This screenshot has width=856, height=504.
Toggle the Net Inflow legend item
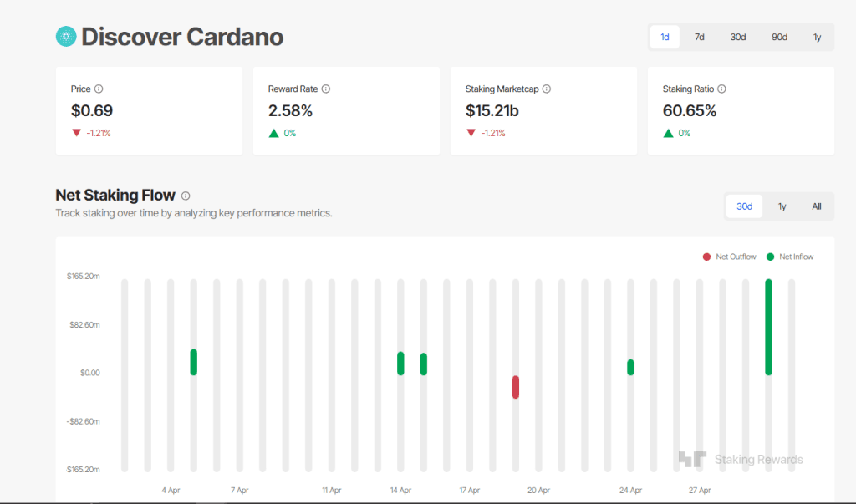tap(790, 257)
